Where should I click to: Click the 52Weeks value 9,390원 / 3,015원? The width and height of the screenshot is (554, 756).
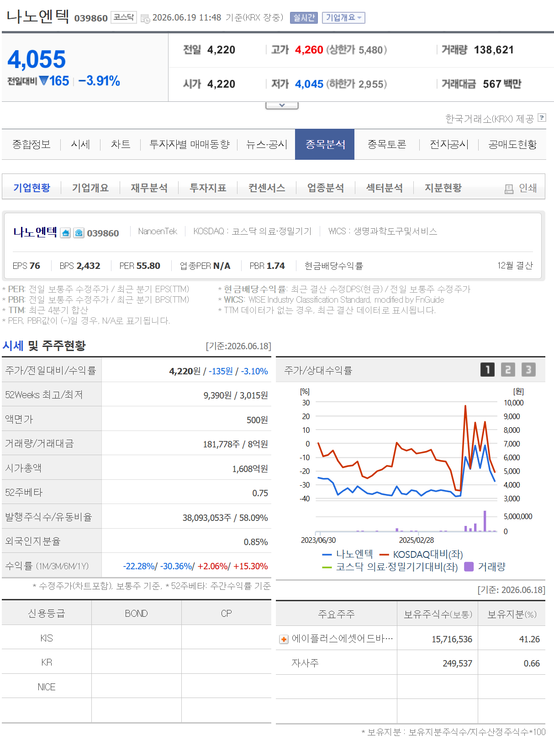236,395
